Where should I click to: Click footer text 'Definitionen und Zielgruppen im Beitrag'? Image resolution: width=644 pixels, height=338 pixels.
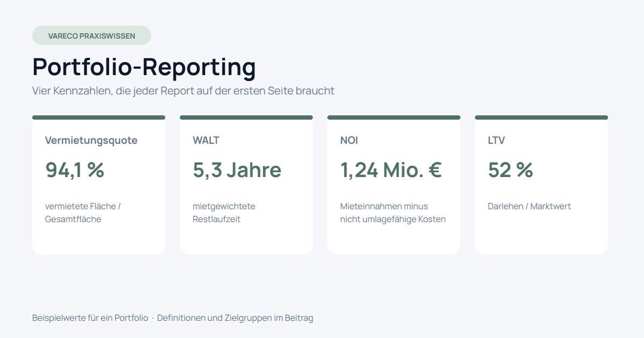click(x=235, y=318)
